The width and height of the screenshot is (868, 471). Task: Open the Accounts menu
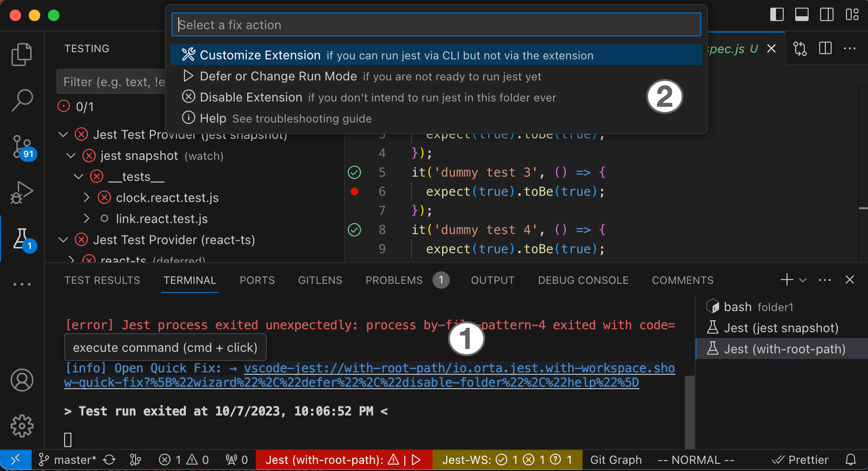[22, 380]
